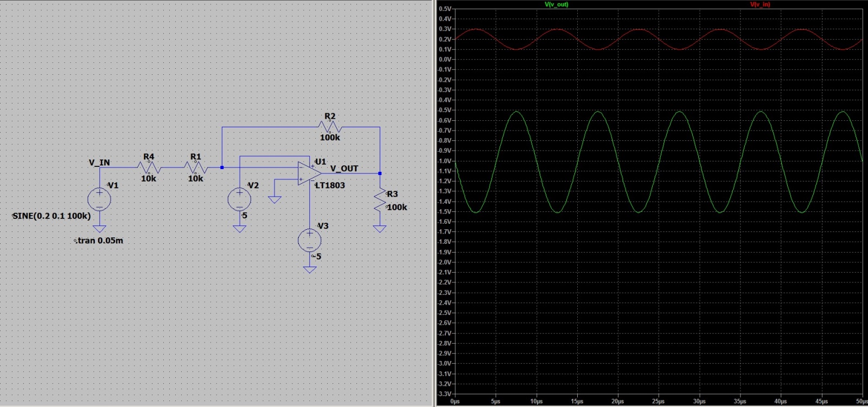Click the SINE(0.2 0.1 100k) source value
The image size is (868, 407).
(52, 216)
